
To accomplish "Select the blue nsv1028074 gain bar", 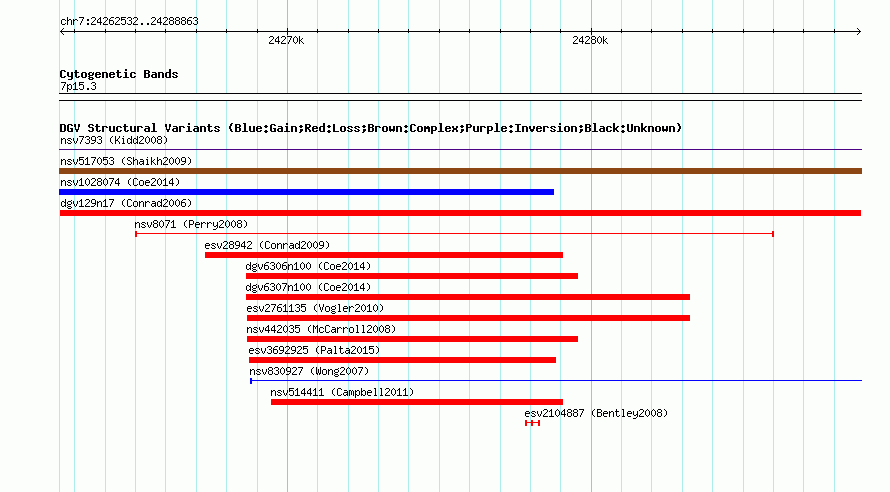I will [307, 192].
